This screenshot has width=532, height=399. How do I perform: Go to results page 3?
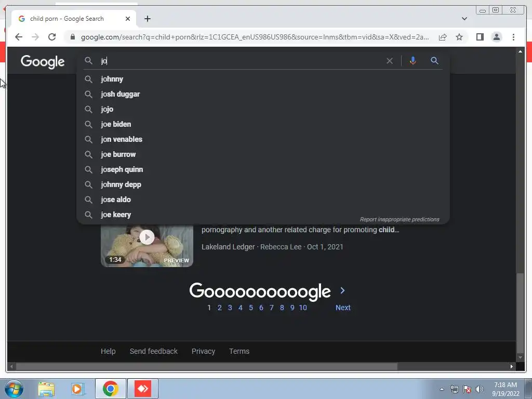click(x=230, y=308)
